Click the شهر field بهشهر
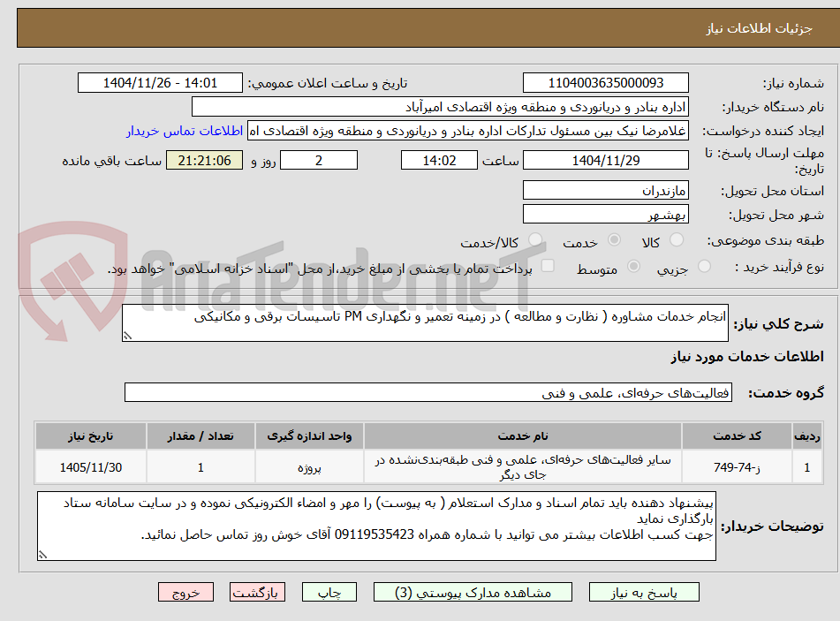The image size is (840, 621). pos(605,215)
